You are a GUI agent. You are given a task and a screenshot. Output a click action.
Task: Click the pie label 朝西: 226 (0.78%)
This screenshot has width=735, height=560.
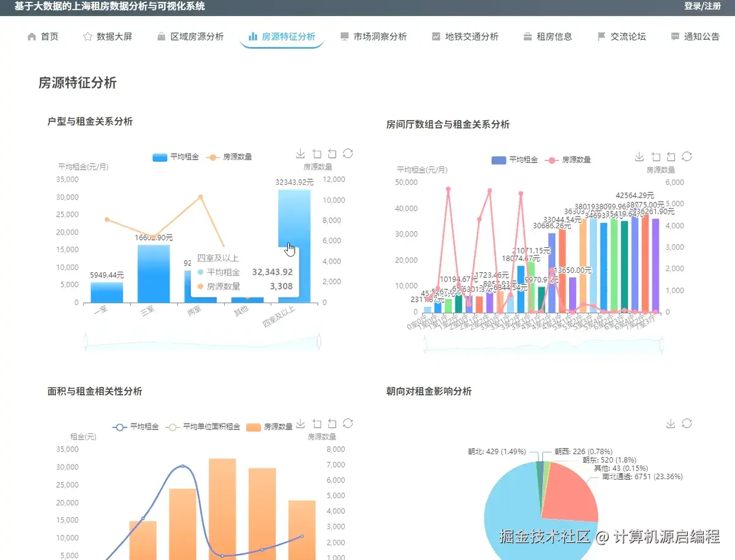[584, 452]
